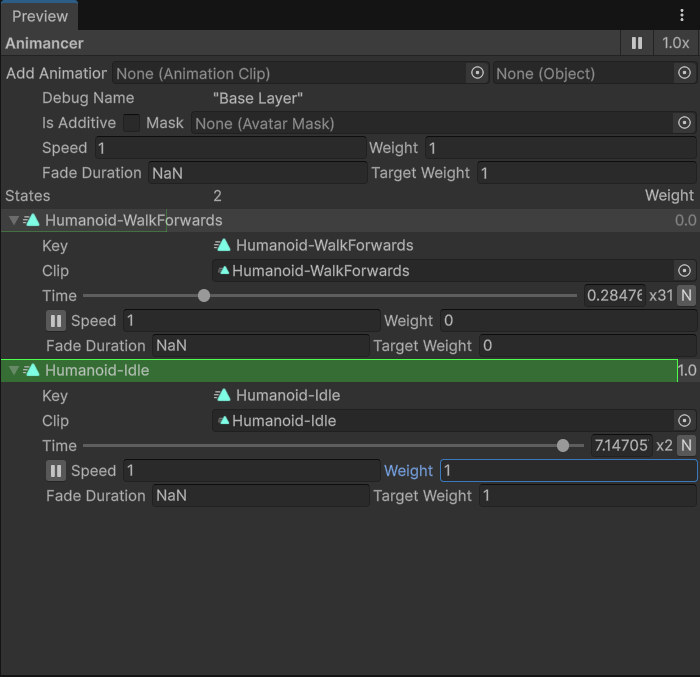
Task: Pause the Humanoid-WalkForwards state
Action: coord(56,321)
